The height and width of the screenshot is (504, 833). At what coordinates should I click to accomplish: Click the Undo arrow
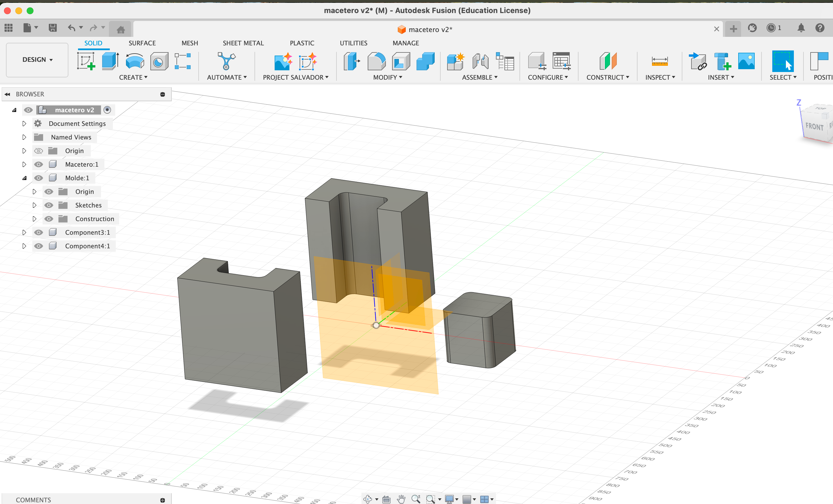[x=71, y=28]
